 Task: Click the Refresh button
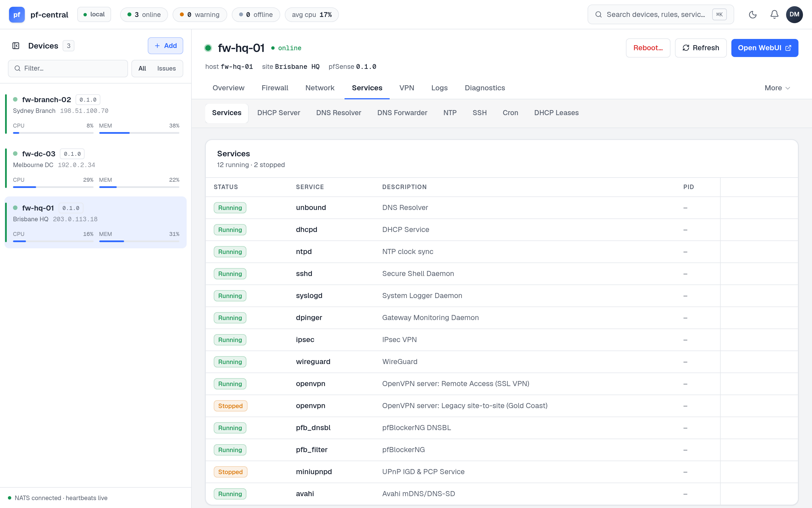(x=701, y=48)
